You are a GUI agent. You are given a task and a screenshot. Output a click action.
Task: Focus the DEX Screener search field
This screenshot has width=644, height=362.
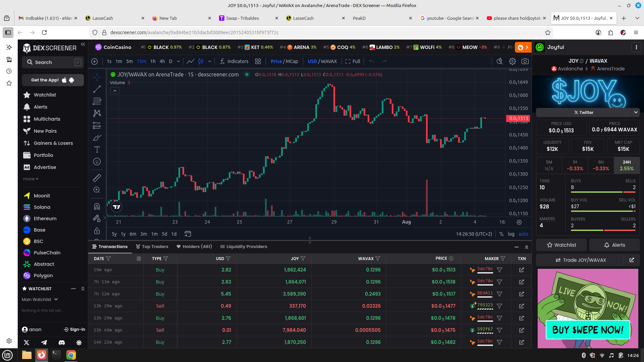pos(53,62)
